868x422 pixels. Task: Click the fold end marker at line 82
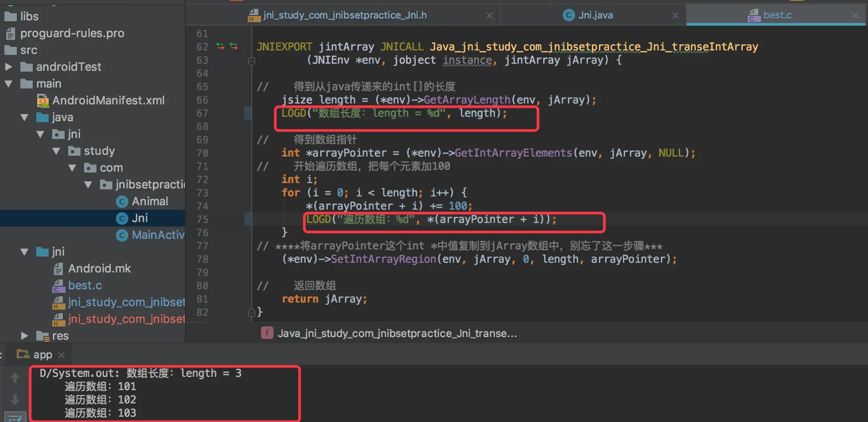point(252,313)
